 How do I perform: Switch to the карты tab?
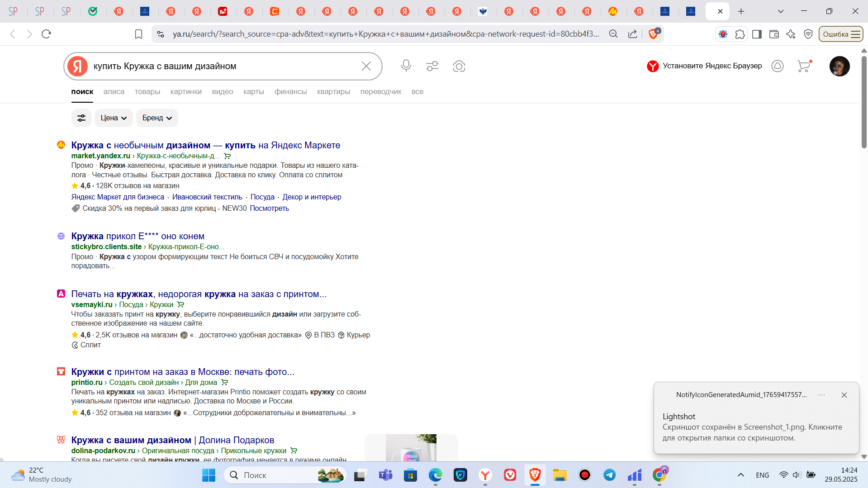click(x=254, y=91)
